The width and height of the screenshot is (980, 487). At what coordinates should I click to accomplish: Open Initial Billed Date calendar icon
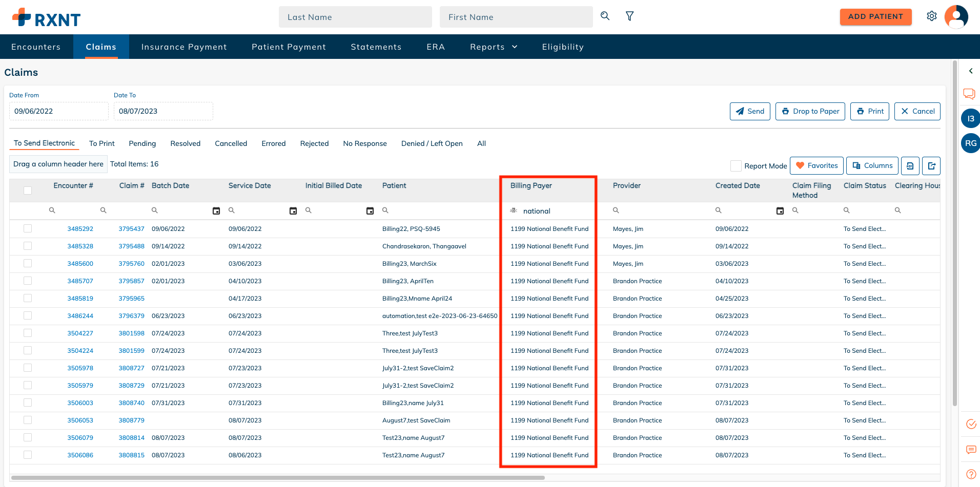coord(370,211)
